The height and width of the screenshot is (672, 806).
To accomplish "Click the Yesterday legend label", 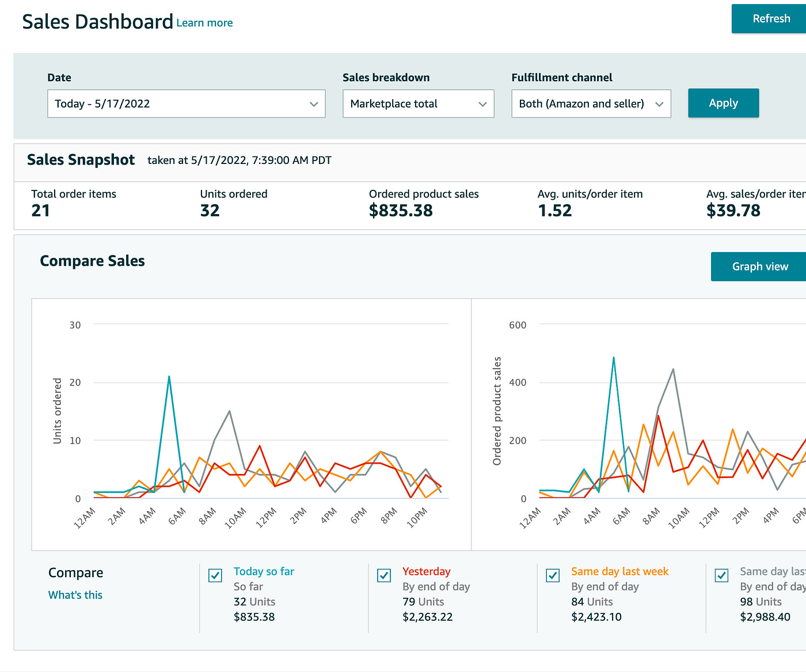I will [426, 571].
